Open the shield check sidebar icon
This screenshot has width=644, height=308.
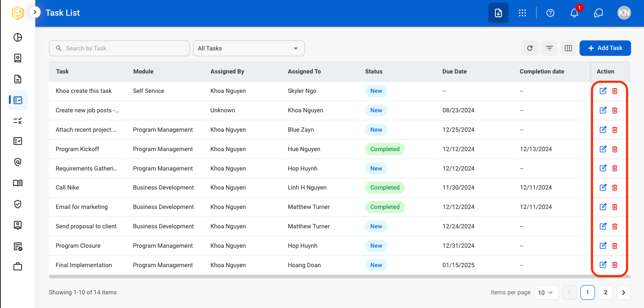coord(18,204)
